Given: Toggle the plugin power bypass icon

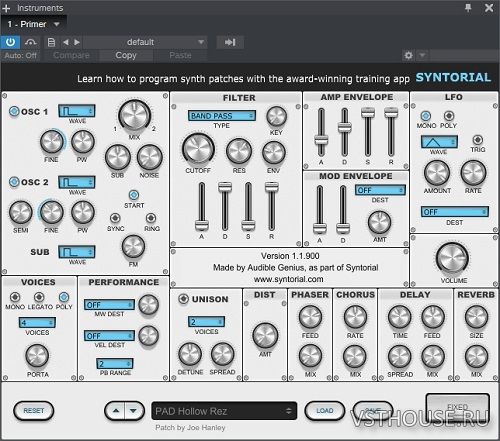Looking at the screenshot, I should point(10,42).
